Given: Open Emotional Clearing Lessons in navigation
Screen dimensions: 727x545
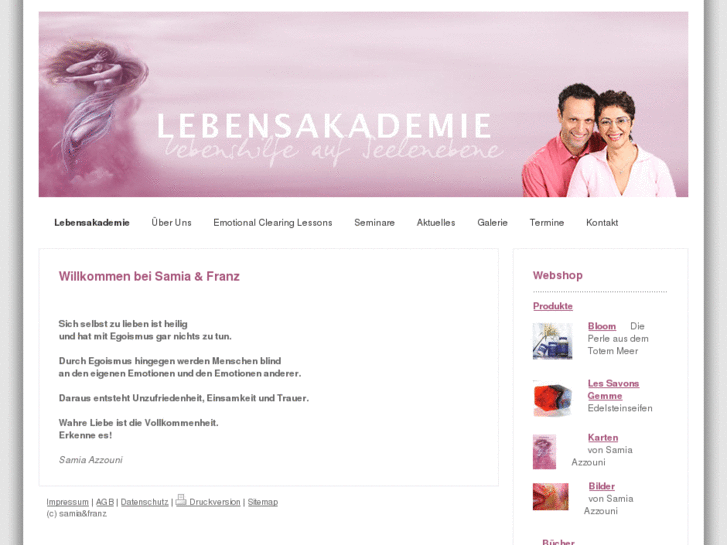Looking at the screenshot, I should [273, 223].
